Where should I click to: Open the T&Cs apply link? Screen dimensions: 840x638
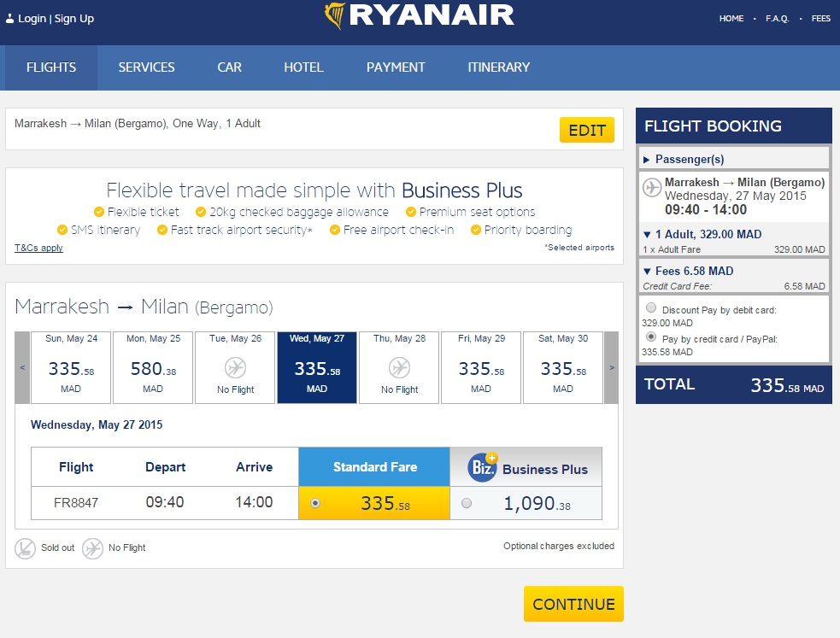tap(38, 249)
